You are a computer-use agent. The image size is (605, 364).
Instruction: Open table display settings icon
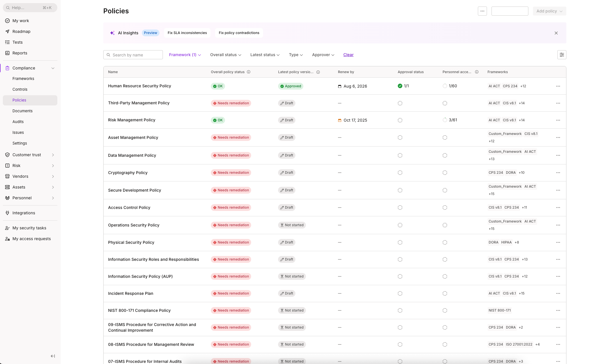click(562, 55)
